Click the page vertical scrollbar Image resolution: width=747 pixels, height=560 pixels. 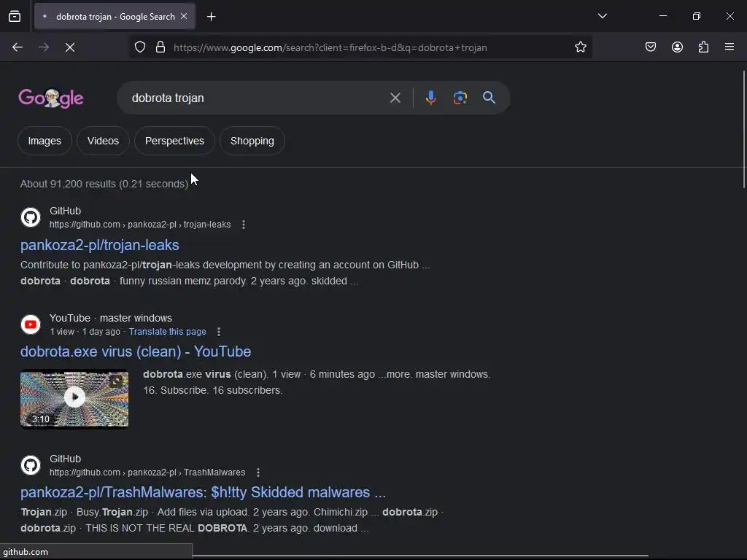point(743,130)
